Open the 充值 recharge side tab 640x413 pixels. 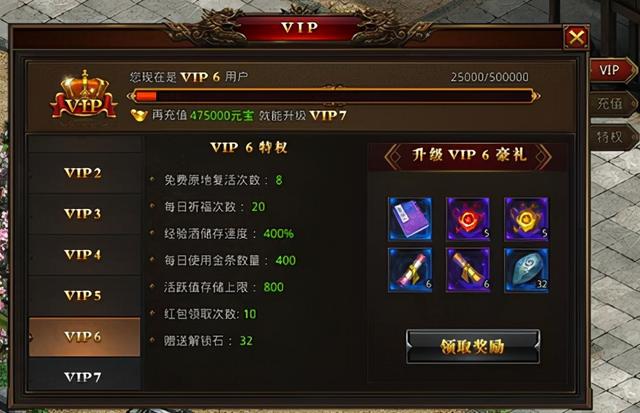pyautogui.click(x=613, y=103)
